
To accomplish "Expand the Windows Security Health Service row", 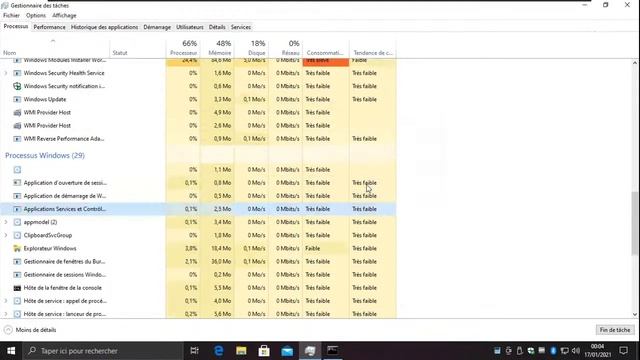I will (6, 73).
